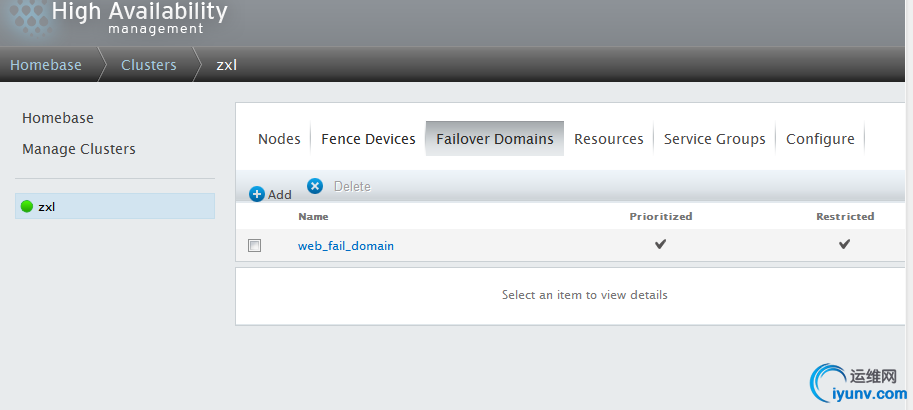913x410 pixels.
Task: Open Manage Clusters in the sidebar
Action: (x=79, y=149)
